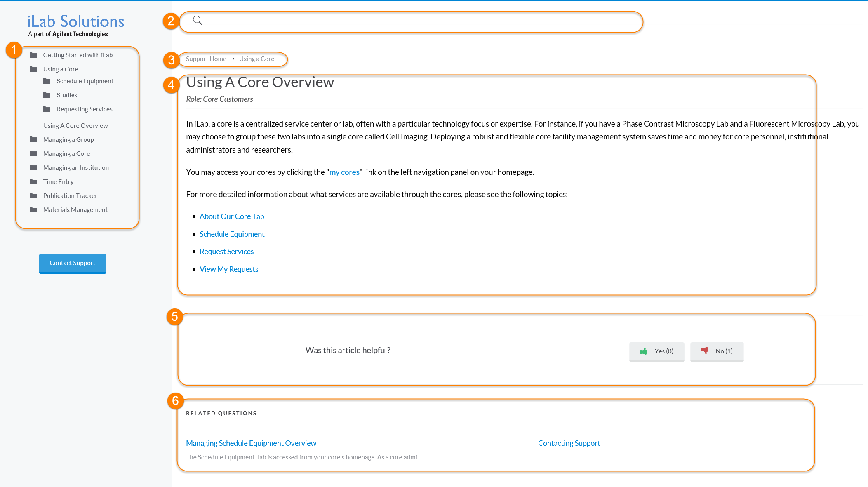Open Managing Schedule Equipment Overview related article
Viewport: 868px width, 487px height.
(251, 443)
